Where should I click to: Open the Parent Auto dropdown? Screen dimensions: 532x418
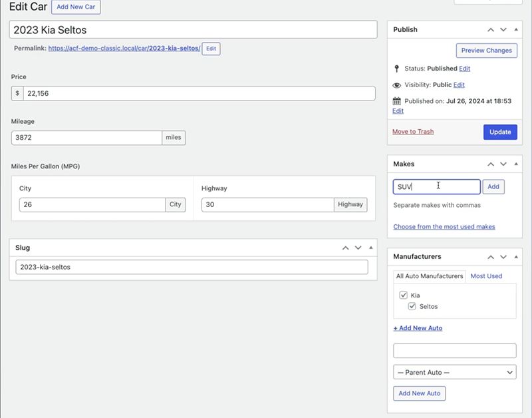tap(454, 372)
